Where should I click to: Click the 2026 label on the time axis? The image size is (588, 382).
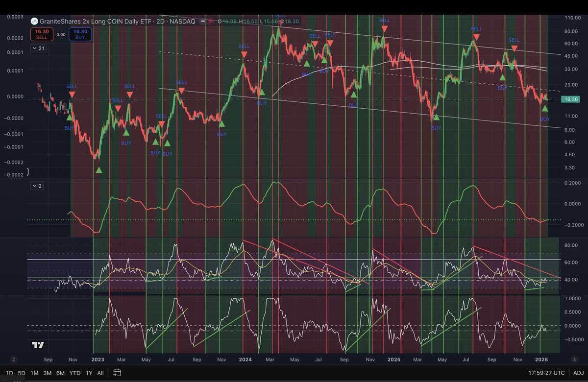pos(540,359)
